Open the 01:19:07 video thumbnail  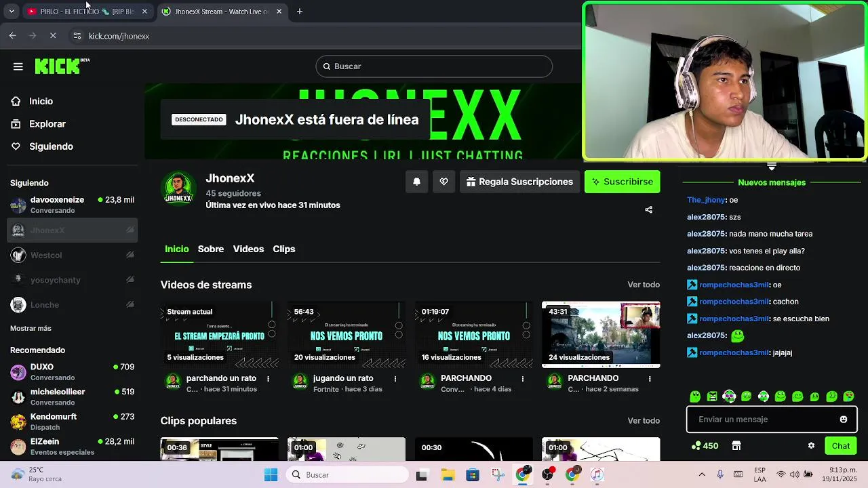click(x=473, y=335)
